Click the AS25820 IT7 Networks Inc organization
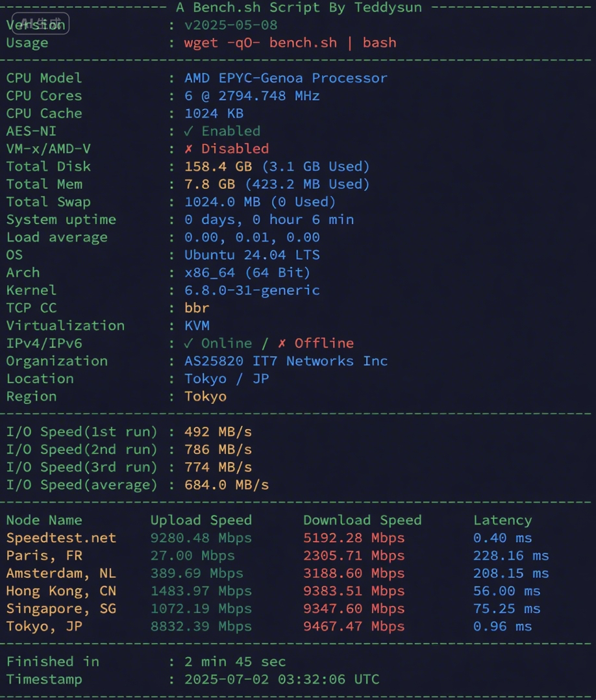596x700 pixels. [x=286, y=361]
